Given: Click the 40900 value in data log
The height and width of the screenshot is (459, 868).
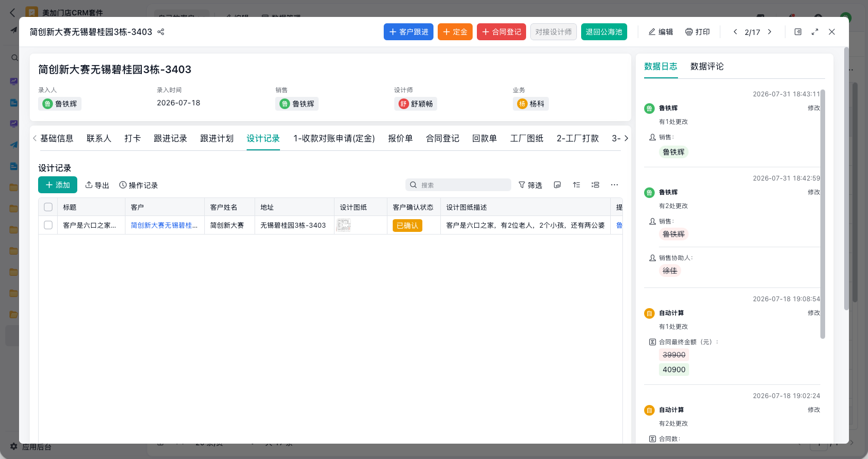Looking at the screenshot, I should [674, 370].
